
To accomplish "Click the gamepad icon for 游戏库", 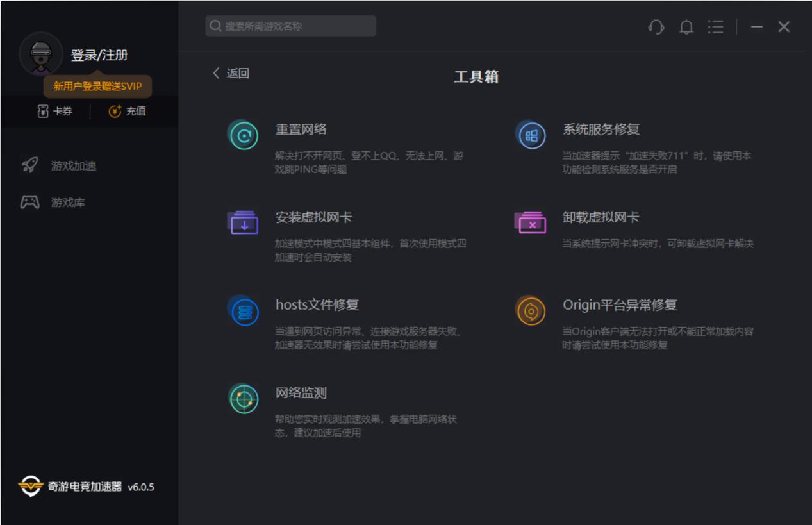I will pos(29,202).
